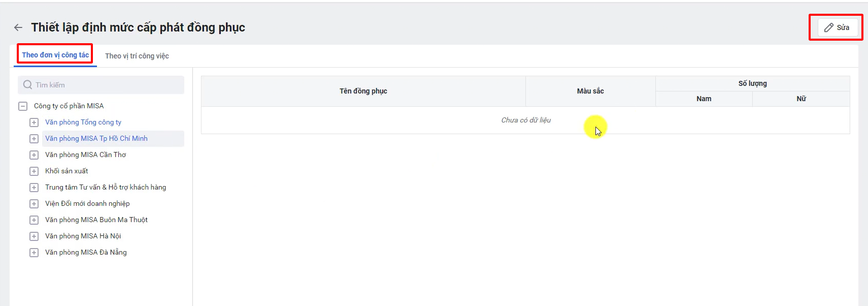Expand Văn phòng MISA Tp Hồ Chí Minh
Viewport: 868px width, 306px height.
click(34, 139)
